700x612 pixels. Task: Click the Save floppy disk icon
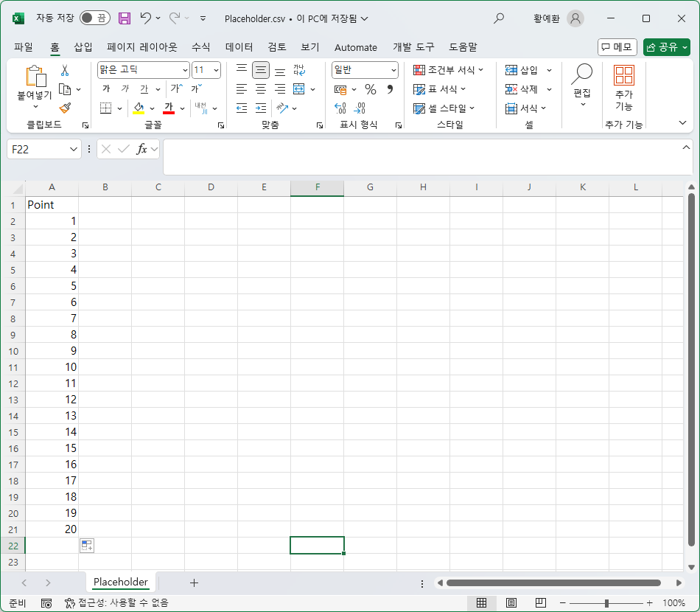tap(124, 18)
